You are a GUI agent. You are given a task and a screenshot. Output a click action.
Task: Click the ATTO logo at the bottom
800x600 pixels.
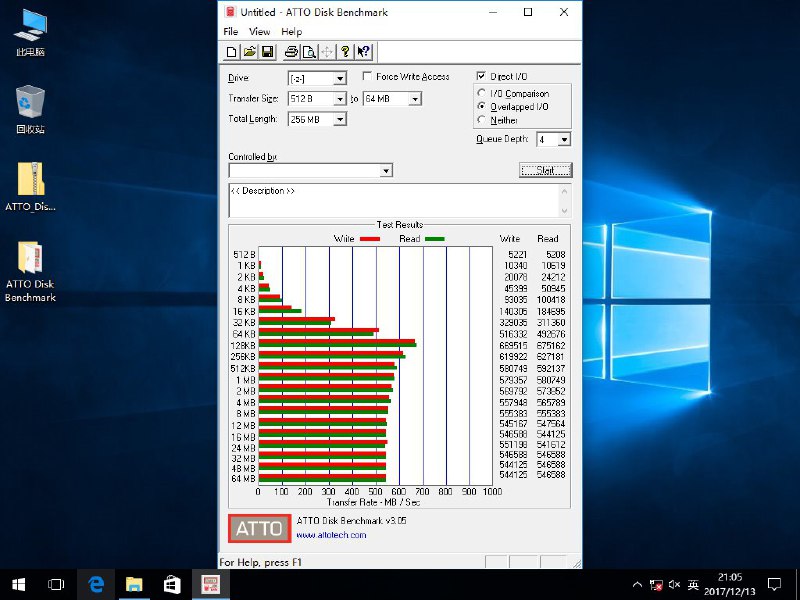click(x=260, y=528)
